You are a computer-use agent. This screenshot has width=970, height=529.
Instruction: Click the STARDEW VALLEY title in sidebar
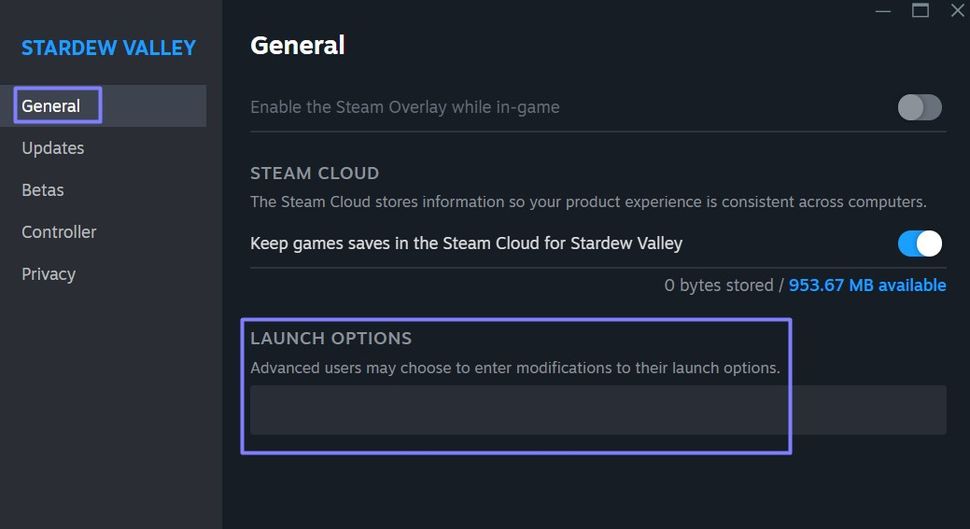click(109, 48)
